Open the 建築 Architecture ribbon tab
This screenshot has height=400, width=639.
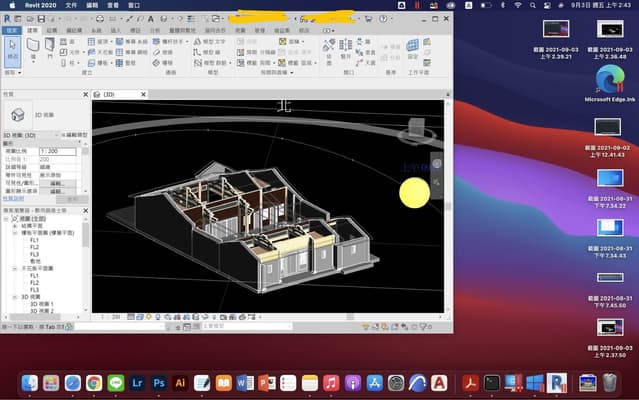point(32,30)
